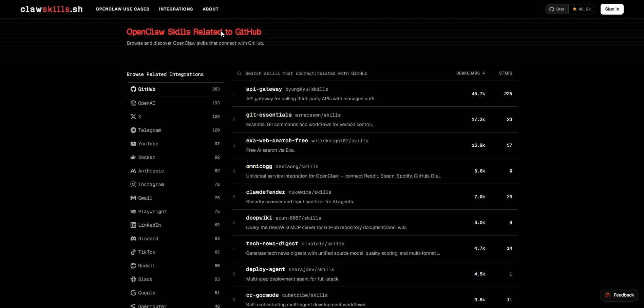Click the 225 stars value
644x308 pixels.
tap(508, 94)
